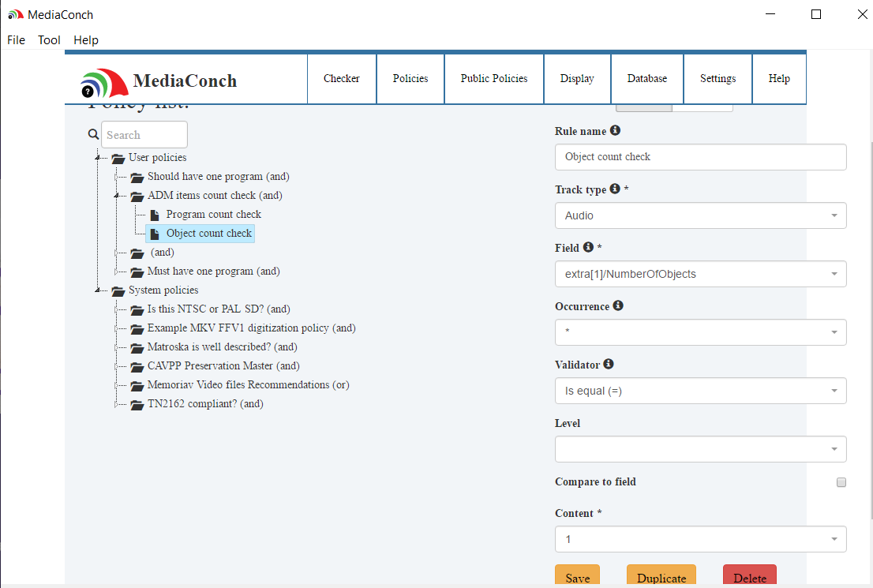Click the CAVPP Preservation Master folder icon
Image resolution: width=873 pixels, height=588 pixels.
[137, 367]
